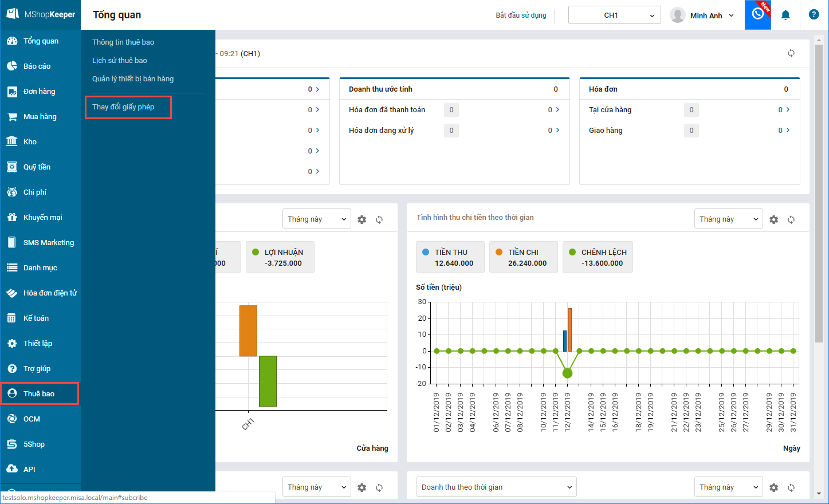Refresh the cash flow over time chart
Image resolution: width=829 pixels, height=504 pixels.
791,219
